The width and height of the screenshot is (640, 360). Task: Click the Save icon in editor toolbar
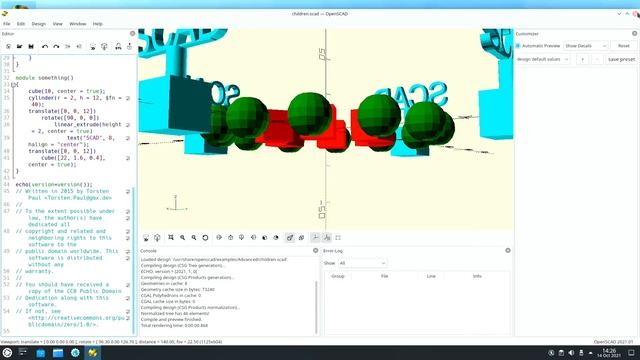point(31,47)
